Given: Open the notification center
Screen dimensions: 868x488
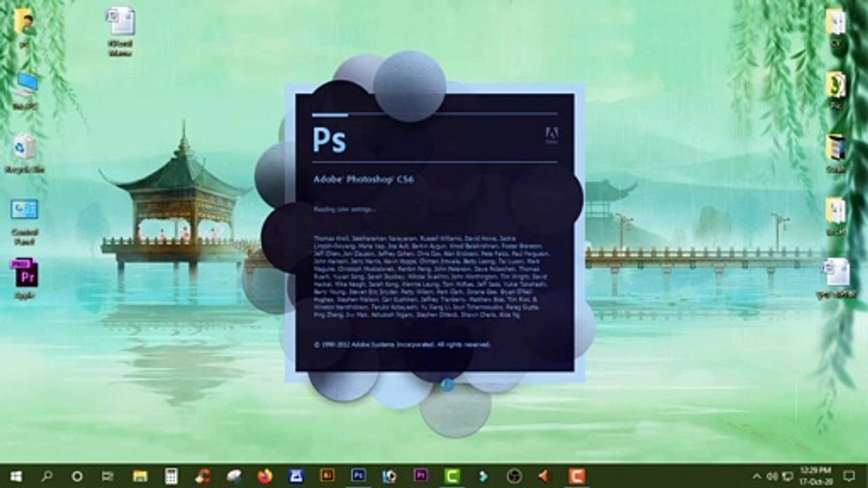Looking at the screenshot, I should pos(849,476).
